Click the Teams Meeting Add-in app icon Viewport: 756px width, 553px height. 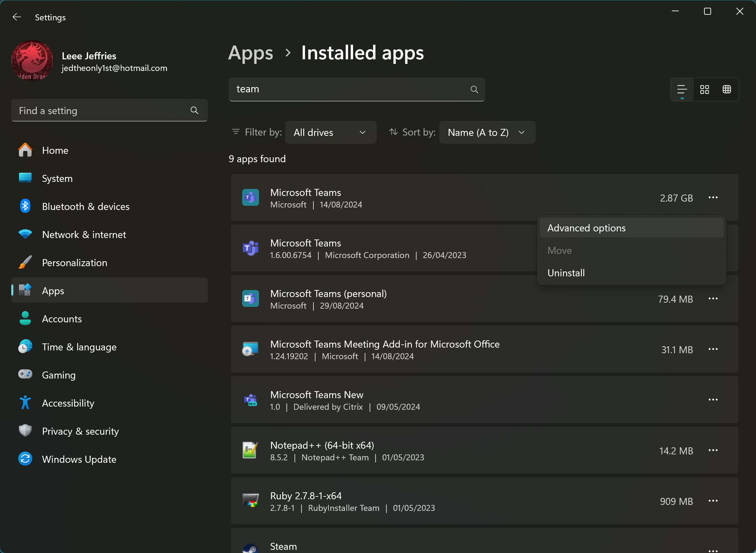[x=251, y=349]
